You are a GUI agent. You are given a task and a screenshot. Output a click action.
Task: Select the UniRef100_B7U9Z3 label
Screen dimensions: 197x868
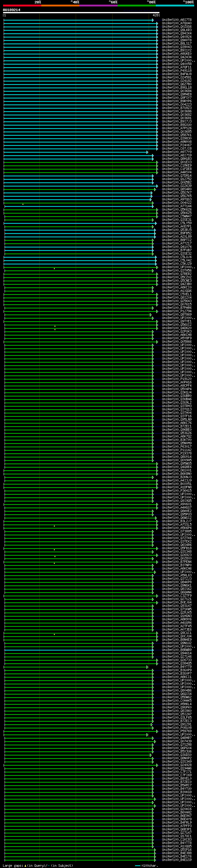[177, 108]
